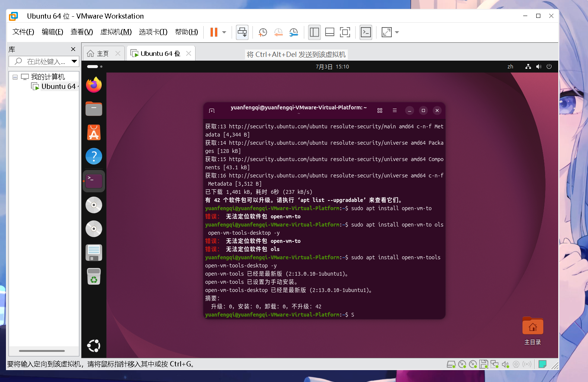Select 我的计算机 in the library tree
The width and height of the screenshot is (588, 382).
click(48, 77)
